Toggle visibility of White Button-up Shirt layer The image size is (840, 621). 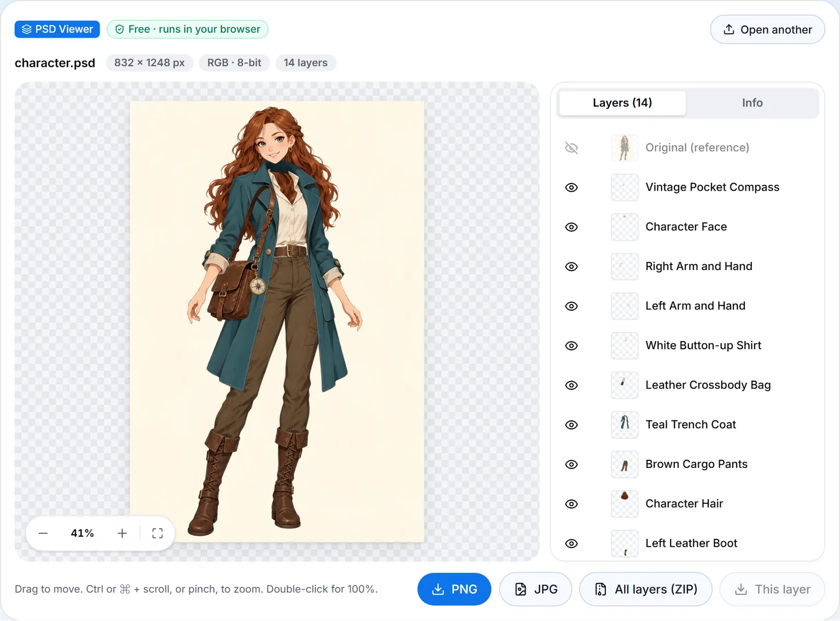(571, 345)
